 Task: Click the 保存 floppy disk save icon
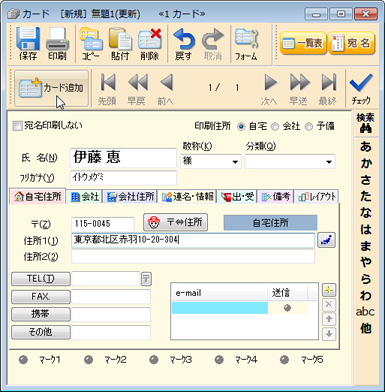tap(28, 39)
